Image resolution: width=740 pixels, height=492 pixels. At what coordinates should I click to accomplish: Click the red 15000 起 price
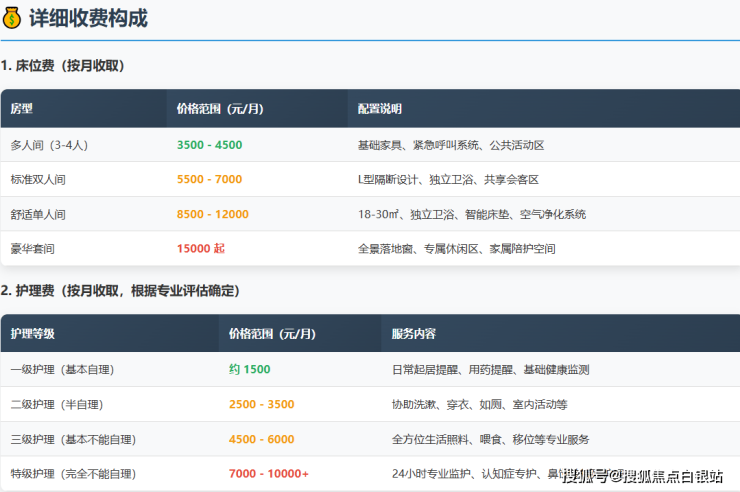201,249
